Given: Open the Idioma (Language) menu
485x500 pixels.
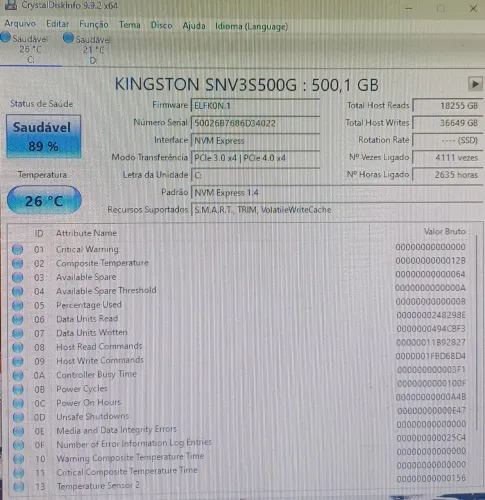Looking at the screenshot, I should tap(251, 26).
